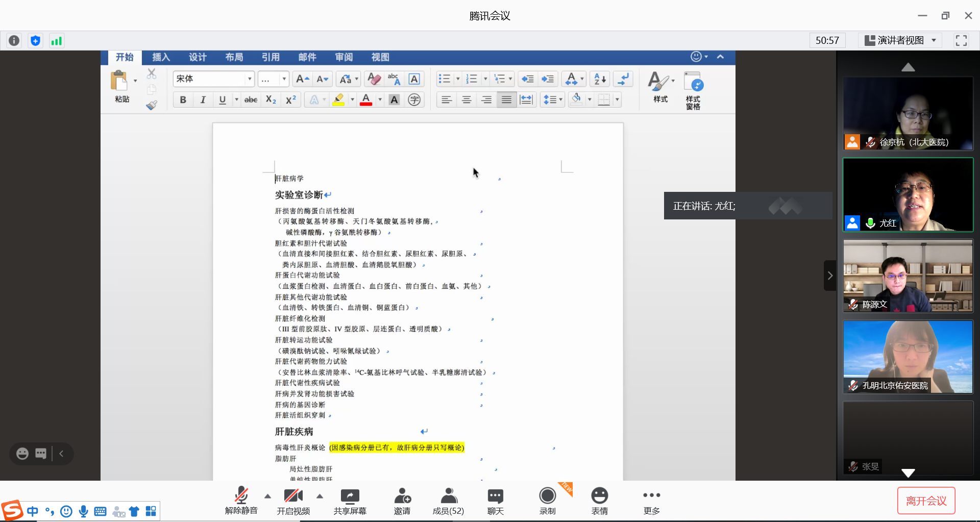Click the network signal status icon
The height and width of the screenshot is (522, 980).
click(56, 41)
